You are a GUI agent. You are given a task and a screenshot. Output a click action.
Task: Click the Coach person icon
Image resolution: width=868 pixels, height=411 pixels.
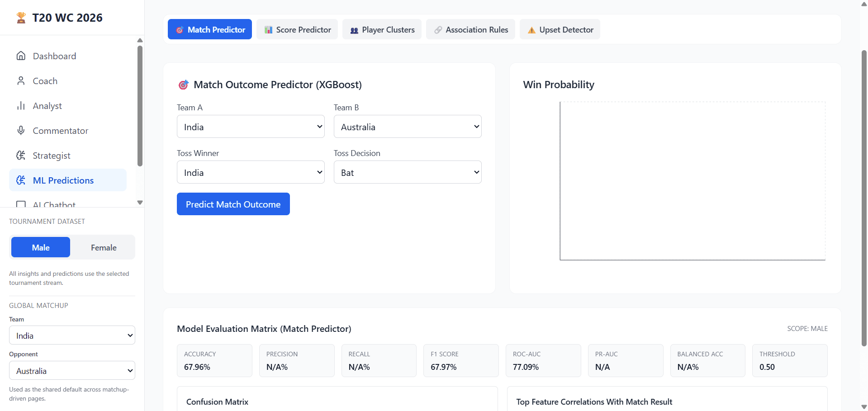(x=21, y=81)
